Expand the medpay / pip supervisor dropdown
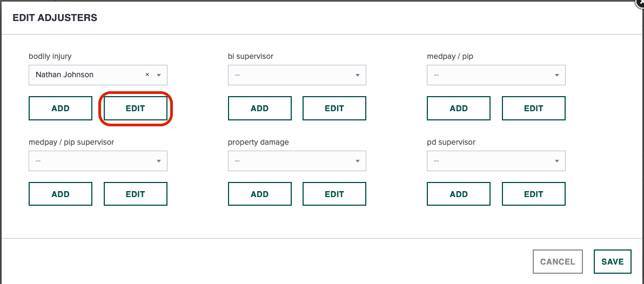 98,161
